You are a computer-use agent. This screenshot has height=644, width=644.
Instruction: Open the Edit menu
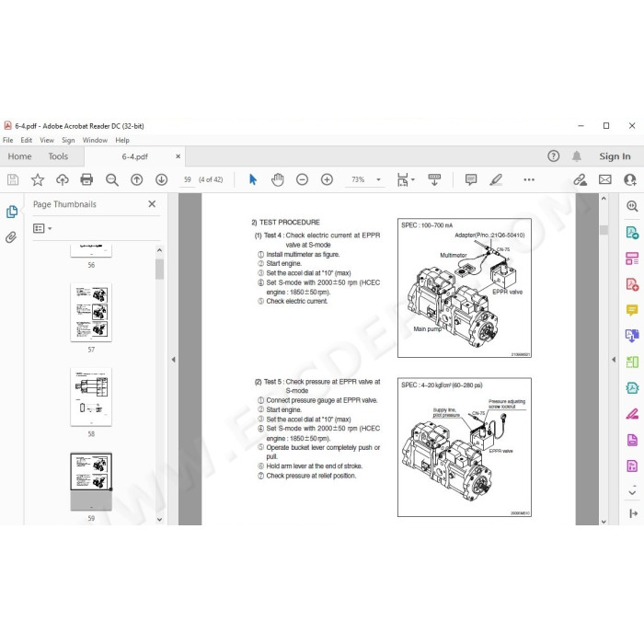(x=27, y=140)
